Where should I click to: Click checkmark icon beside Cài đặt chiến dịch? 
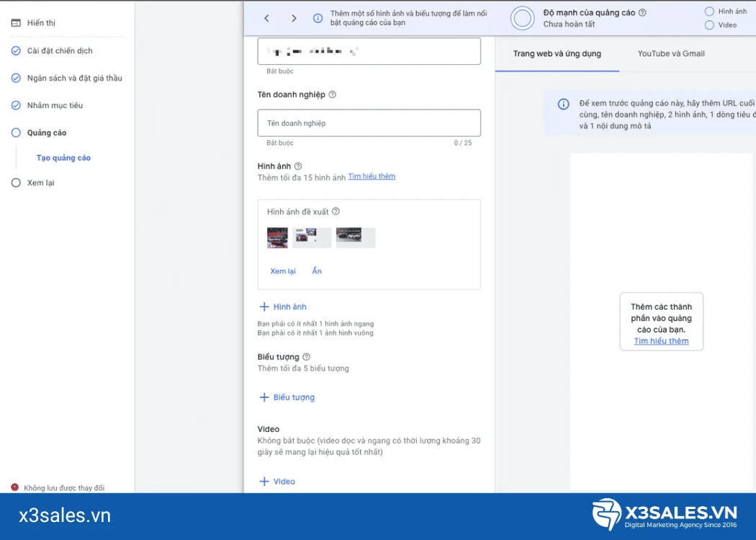click(16, 50)
